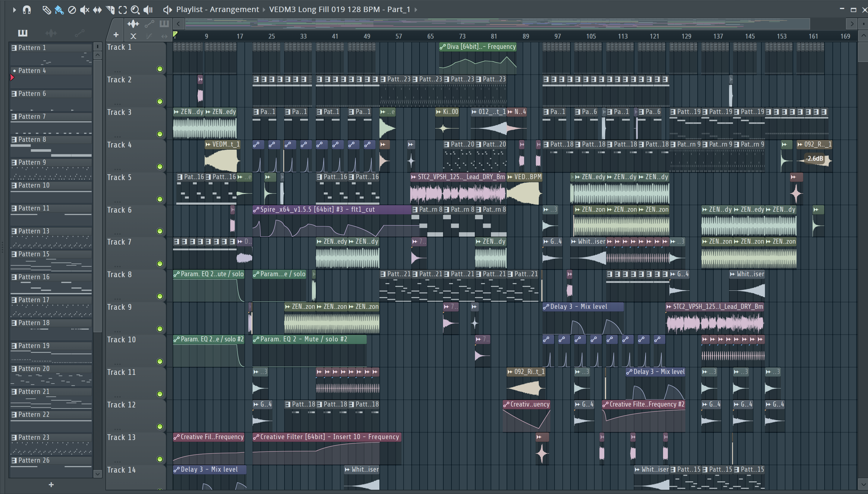Mute Track 2 with its green LED
This screenshot has width=868, height=494.
160,101
